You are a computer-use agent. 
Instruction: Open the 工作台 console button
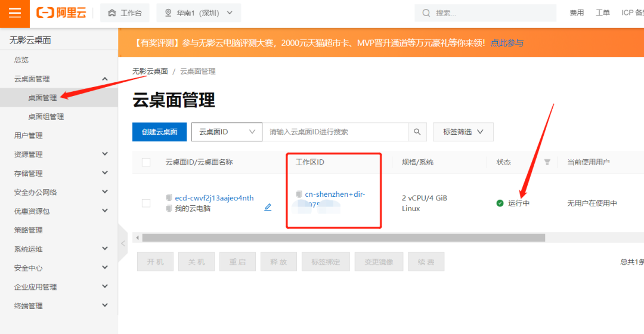125,13
